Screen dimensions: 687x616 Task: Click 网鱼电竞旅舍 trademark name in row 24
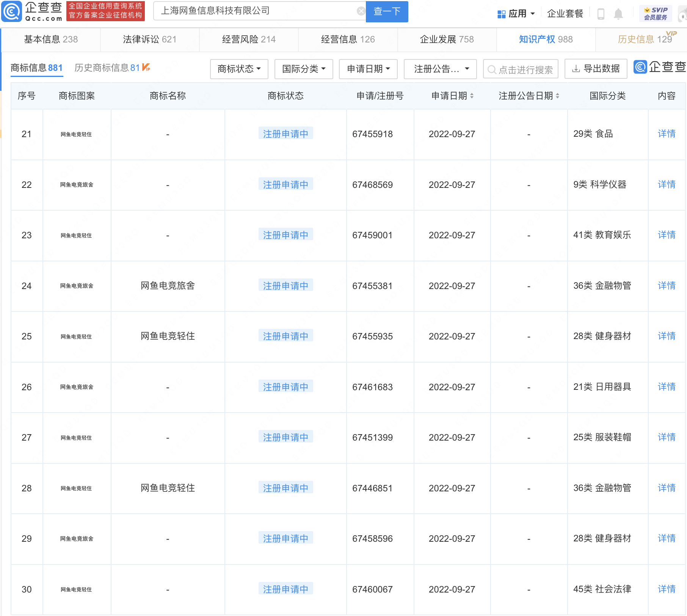pos(168,286)
